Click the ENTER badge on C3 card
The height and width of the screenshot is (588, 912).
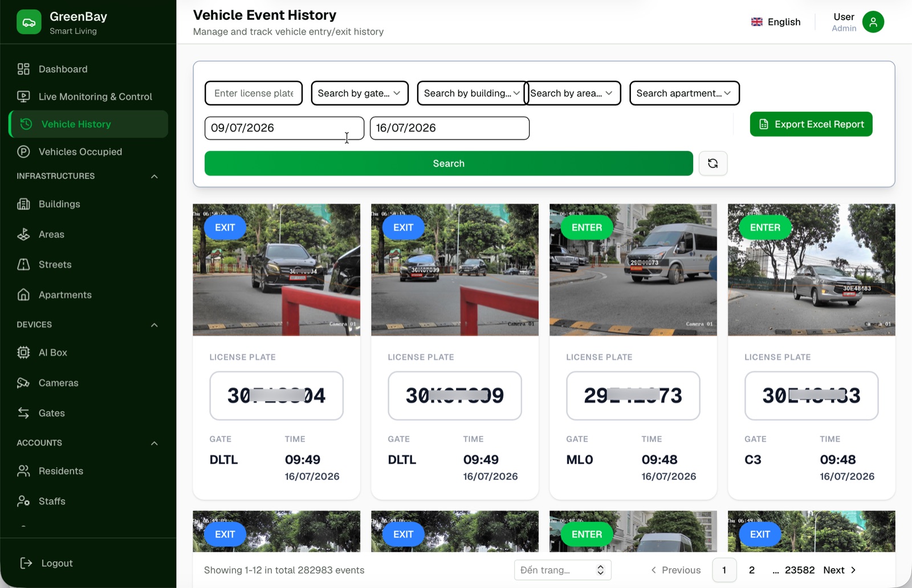[765, 227]
